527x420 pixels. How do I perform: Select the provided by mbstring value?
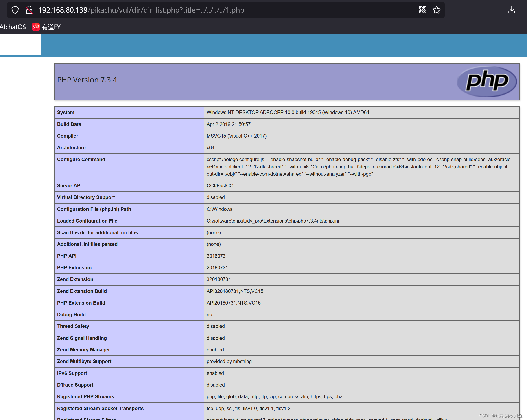pyautogui.click(x=229, y=362)
